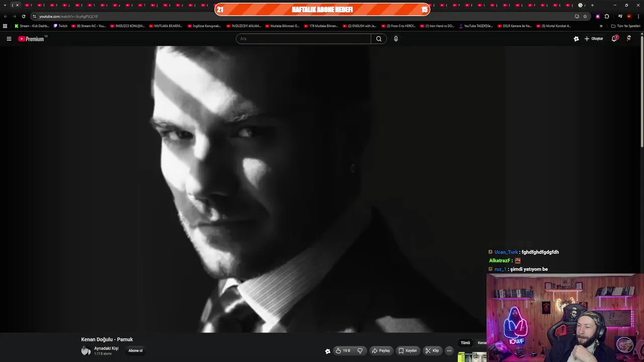Go to YouTube Premium home logo
644x362 pixels.
[x=32, y=39]
